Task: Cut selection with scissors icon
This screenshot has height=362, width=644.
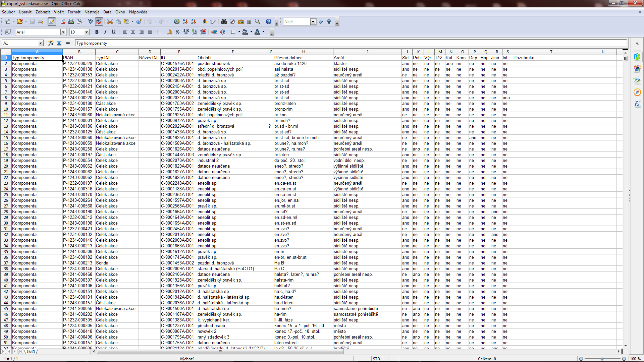Action: 110,21
